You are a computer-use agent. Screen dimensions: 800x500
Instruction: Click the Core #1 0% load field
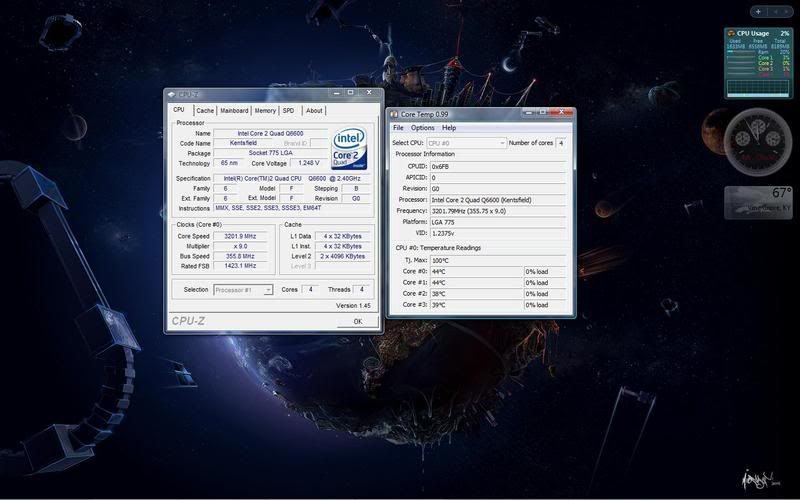click(x=544, y=283)
